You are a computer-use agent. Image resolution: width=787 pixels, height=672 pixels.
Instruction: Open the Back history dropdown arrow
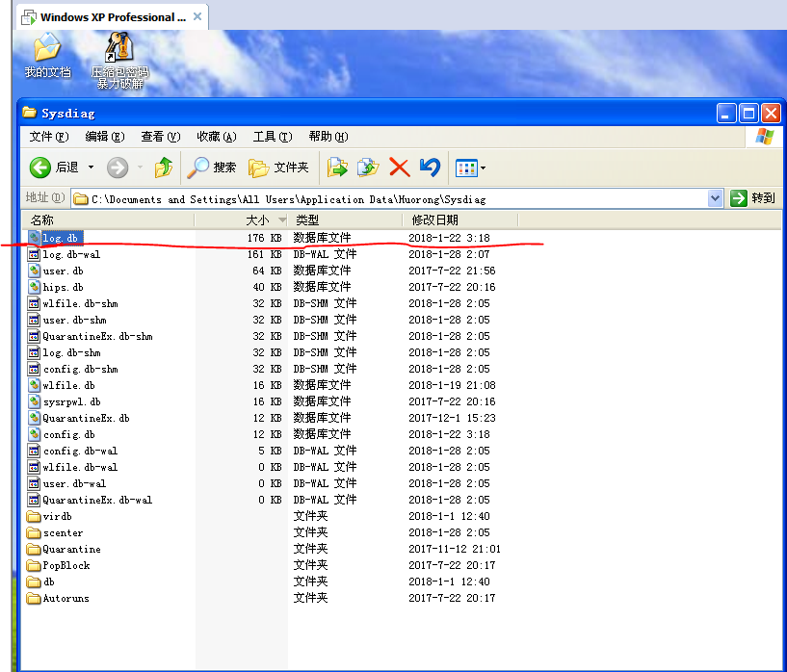click(91, 168)
